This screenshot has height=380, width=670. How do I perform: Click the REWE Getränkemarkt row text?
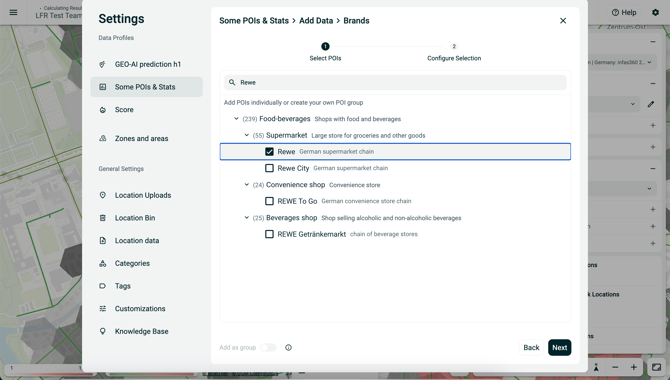point(311,234)
